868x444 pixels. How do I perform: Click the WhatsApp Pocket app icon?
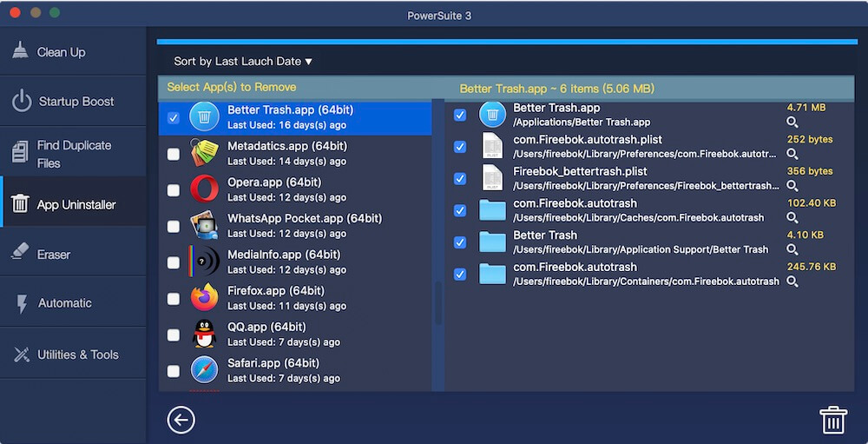[204, 226]
